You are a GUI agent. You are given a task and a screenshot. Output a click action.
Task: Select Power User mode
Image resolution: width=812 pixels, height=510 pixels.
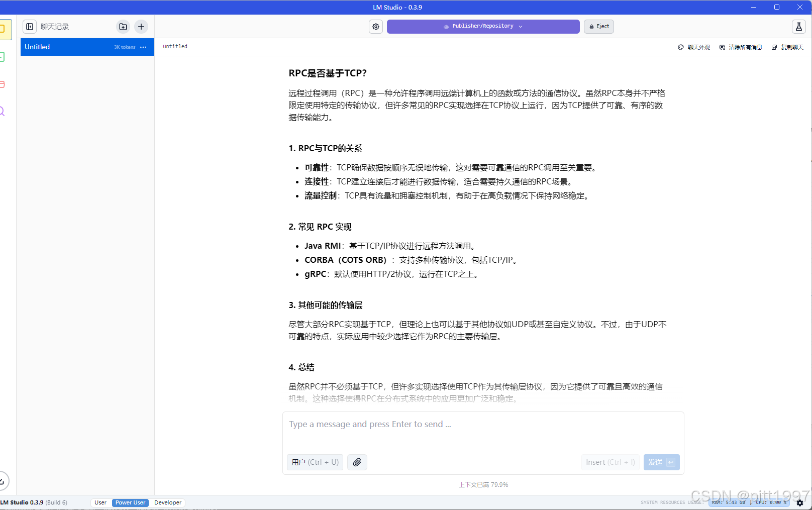coord(130,502)
